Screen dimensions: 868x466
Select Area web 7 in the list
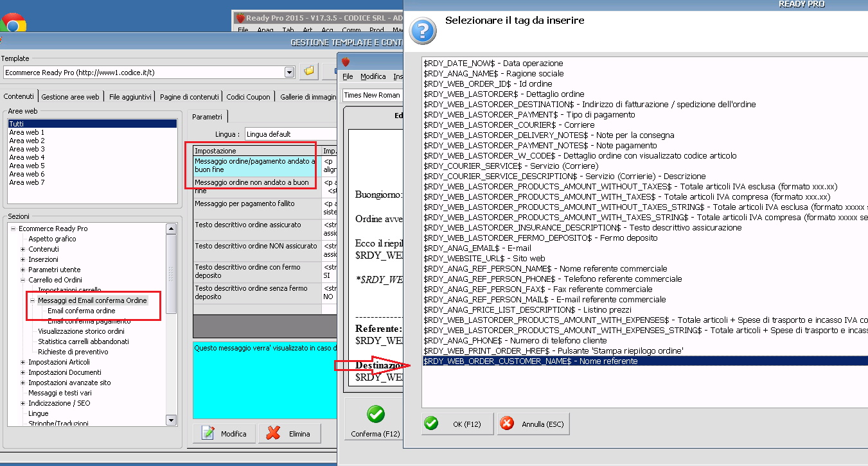pyautogui.click(x=92, y=182)
